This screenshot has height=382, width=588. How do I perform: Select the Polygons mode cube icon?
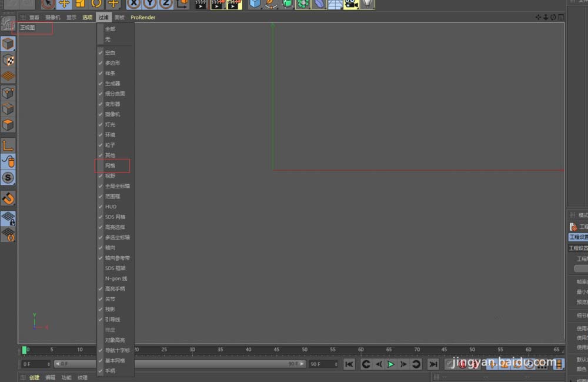[8, 125]
